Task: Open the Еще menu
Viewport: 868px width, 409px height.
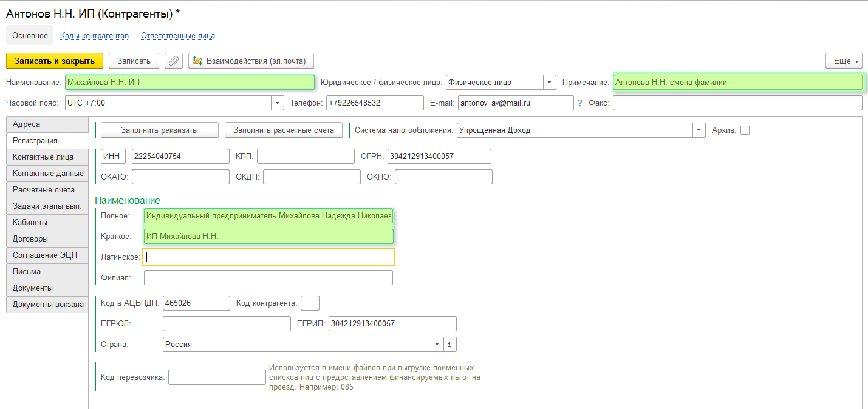Action: pyautogui.click(x=844, y=61)
